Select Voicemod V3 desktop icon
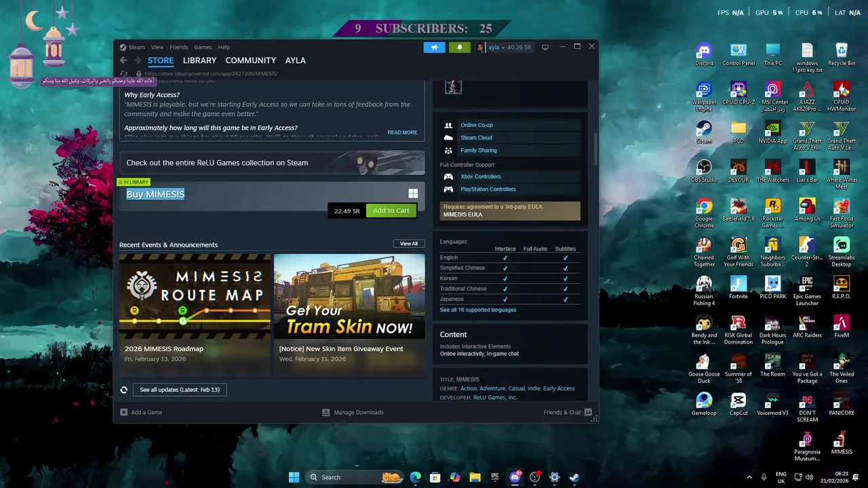The width and height of the screenshot is (868, 488). click(x=772, y=404)
